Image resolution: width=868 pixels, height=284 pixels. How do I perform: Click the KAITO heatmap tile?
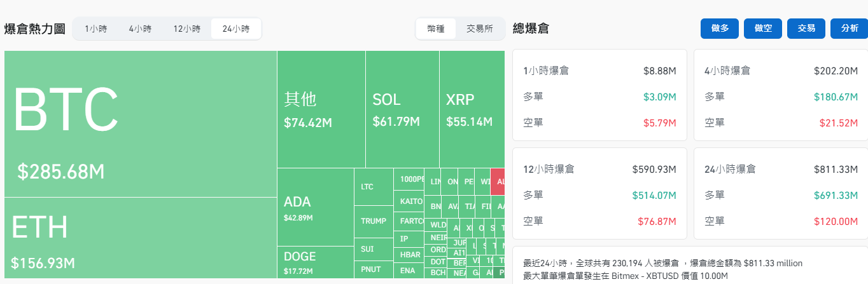(x=409, y=201)
